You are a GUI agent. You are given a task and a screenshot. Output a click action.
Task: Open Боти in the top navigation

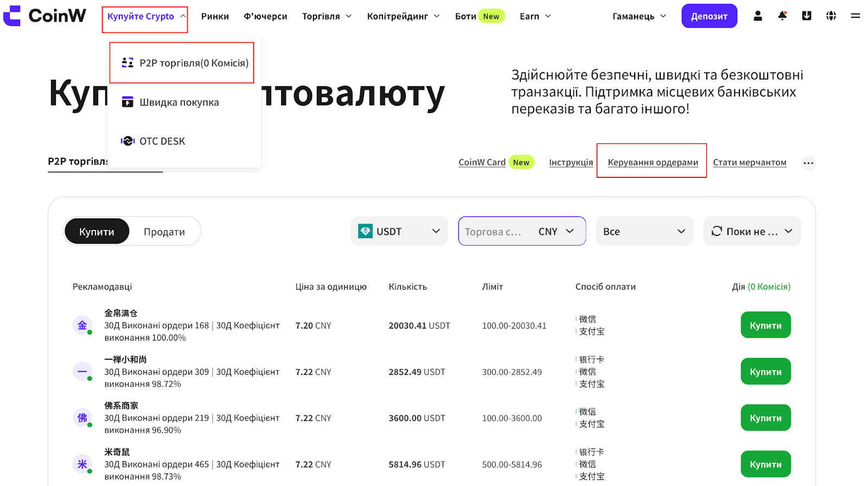[x=465, y=16]
